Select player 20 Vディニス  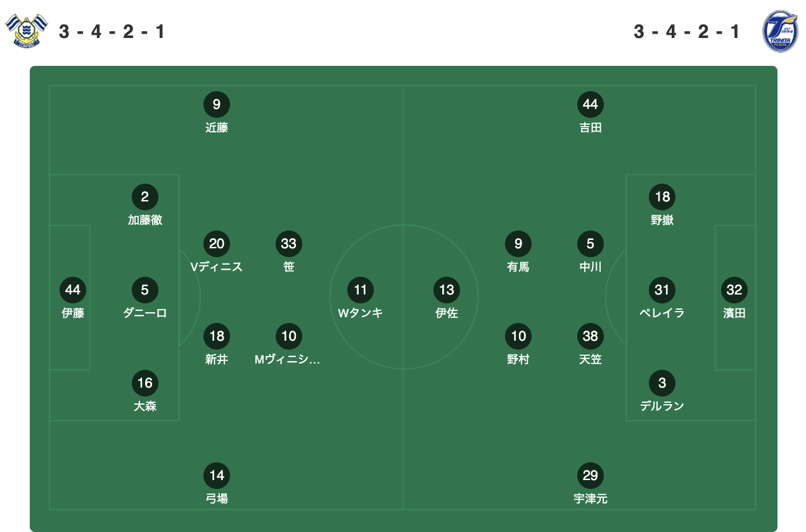click(x=217, y=252)
